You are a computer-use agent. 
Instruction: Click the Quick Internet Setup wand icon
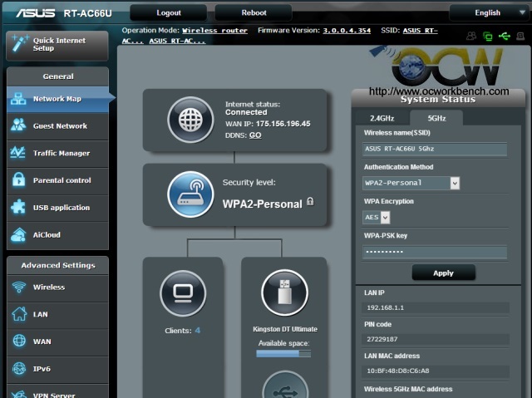tap(19, 43)
